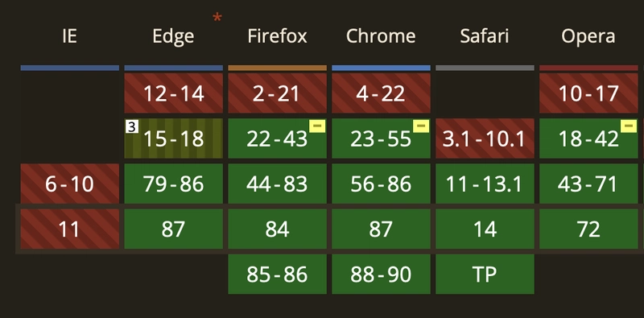Click the yellow flag icon on Chrome 23-55
The width and height of the screenshot is (644, 318).
point(421,126)
